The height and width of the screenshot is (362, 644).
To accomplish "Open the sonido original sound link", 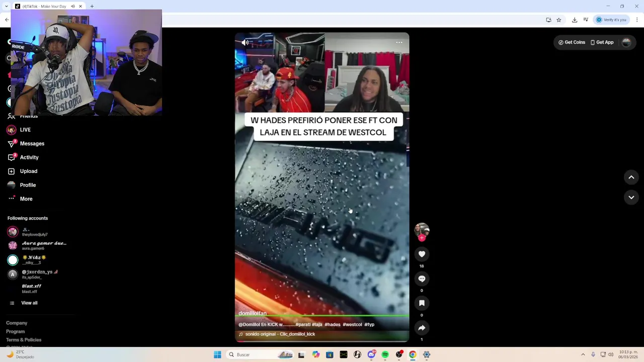I will point(277,334).
